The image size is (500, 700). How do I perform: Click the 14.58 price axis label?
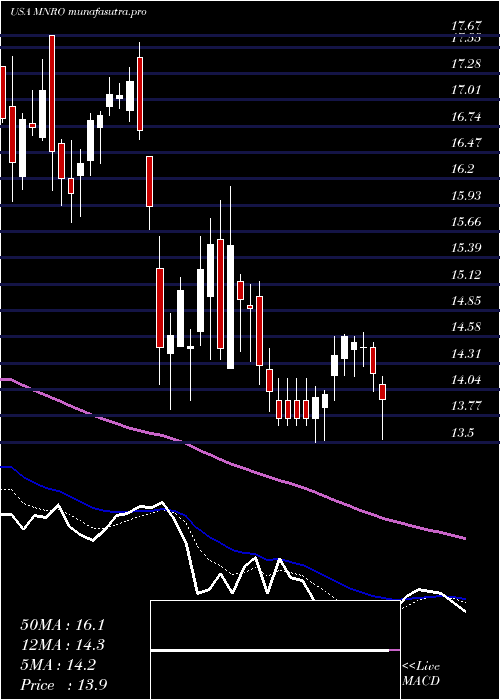point(466,327)
